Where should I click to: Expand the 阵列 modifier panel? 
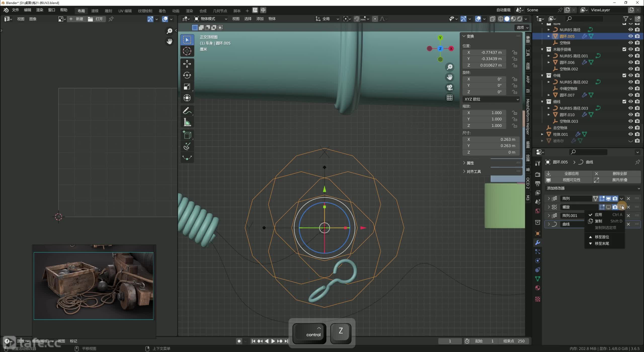click(549, 199)
